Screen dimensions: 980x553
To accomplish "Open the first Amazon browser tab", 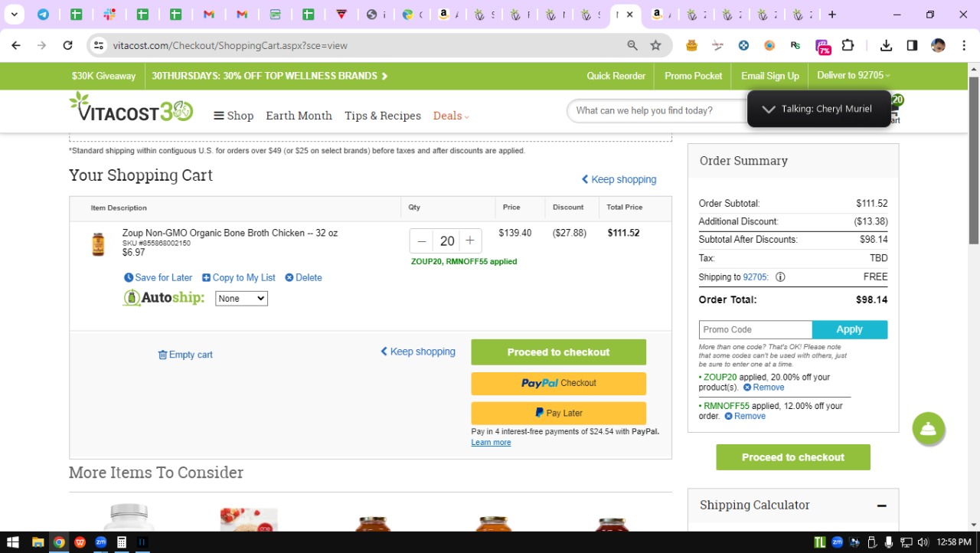I will click(443, 15).
